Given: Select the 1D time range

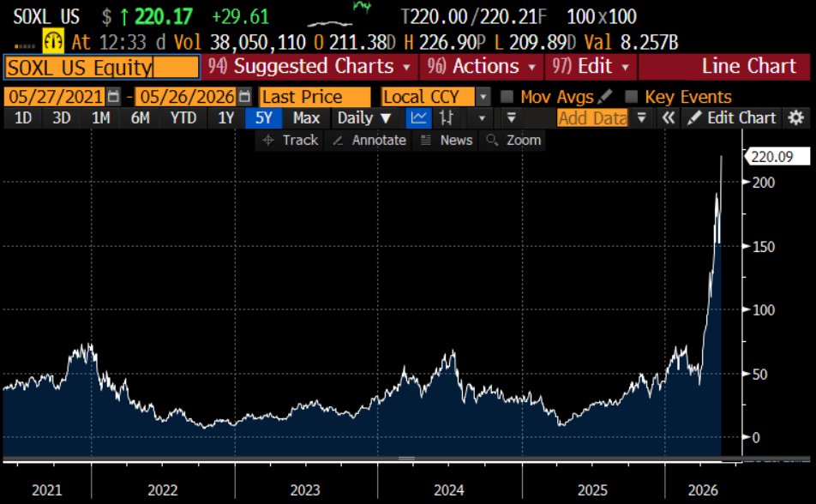Looking at the screenshot, I should coord(23,118).
